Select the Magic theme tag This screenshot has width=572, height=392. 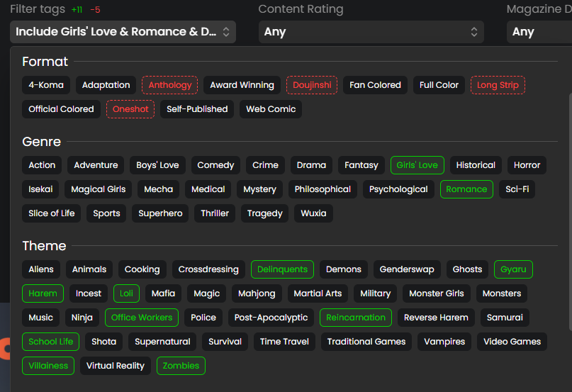pos(206,293)
